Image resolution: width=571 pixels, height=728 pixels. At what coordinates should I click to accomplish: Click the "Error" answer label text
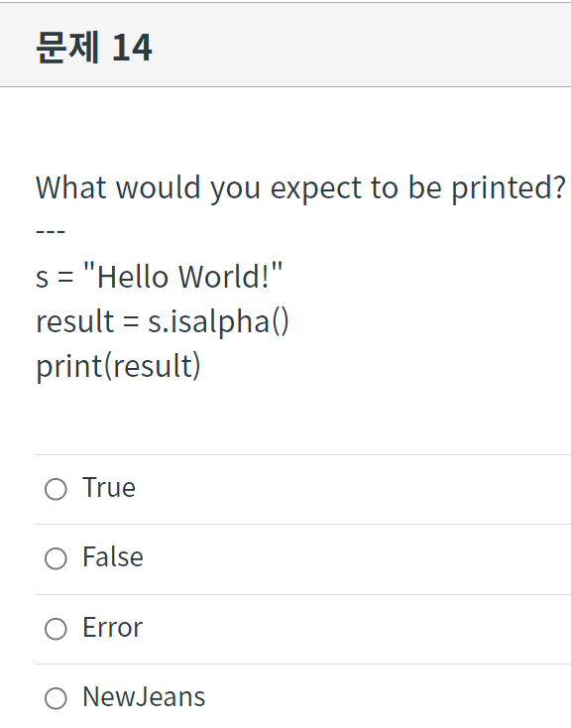112,627
